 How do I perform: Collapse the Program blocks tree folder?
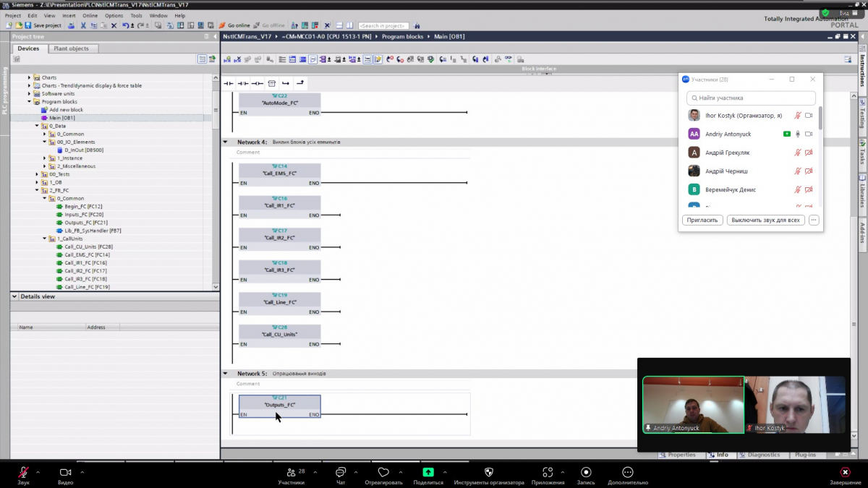click(30, 102)
